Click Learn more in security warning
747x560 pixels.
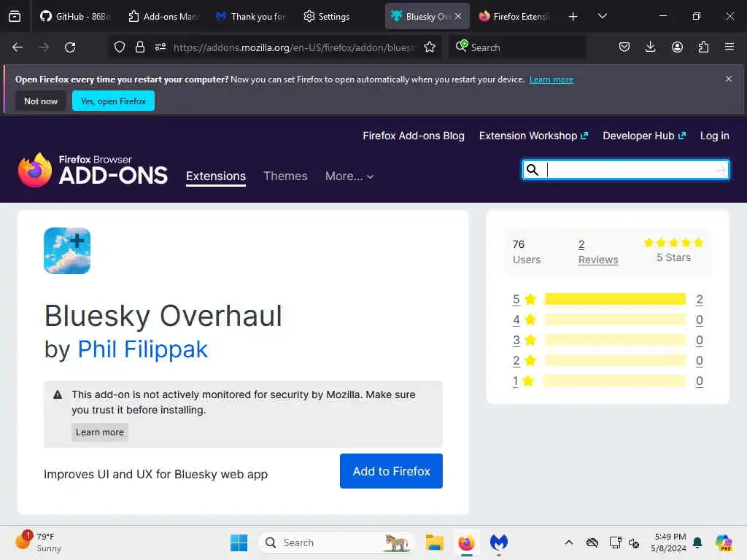(99, 432)
